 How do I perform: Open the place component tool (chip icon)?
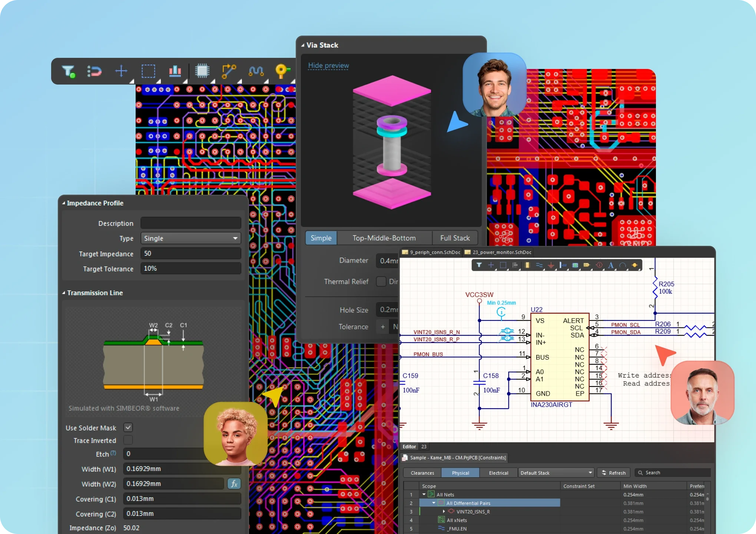click(202, 71)
